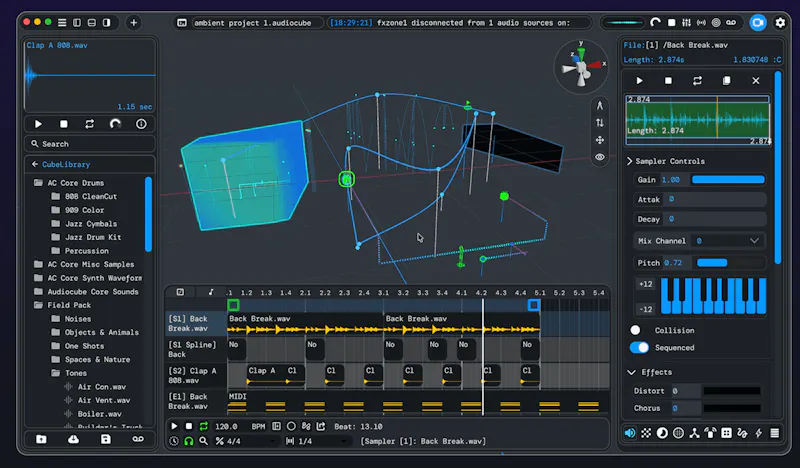Click the speaker audio tab icon

[630, 433]
